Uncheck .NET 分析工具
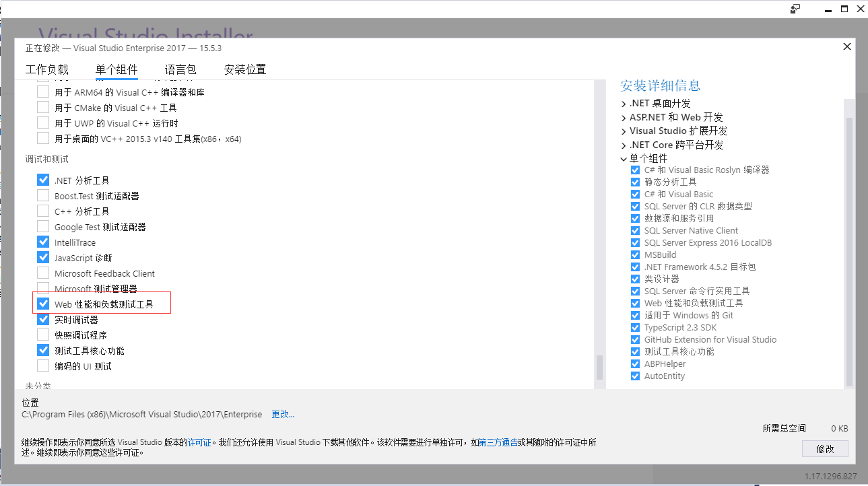Image resolution: width=868 pixels, height=486 pixels. [43, 180]
